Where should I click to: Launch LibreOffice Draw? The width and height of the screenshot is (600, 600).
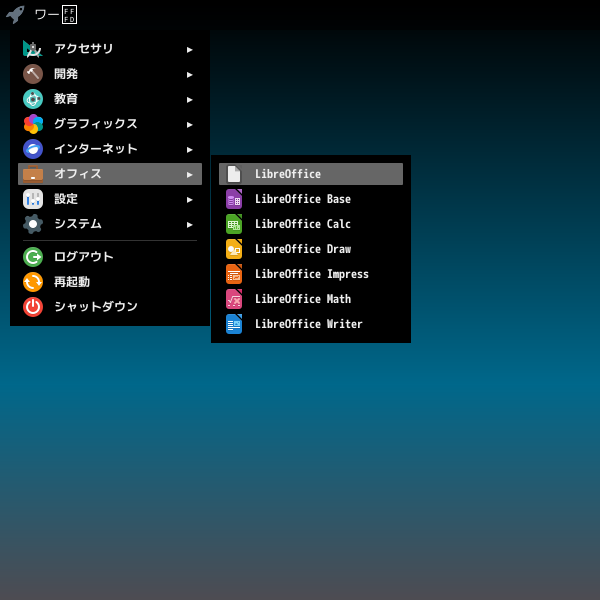pyautogui.click(x=311, y=249)
